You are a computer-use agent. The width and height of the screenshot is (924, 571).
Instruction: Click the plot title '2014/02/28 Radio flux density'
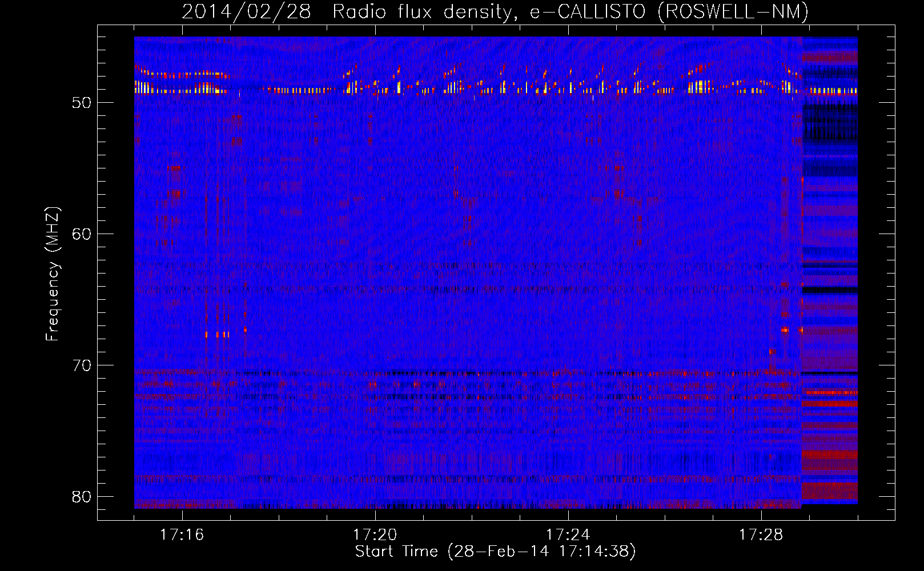495,12
